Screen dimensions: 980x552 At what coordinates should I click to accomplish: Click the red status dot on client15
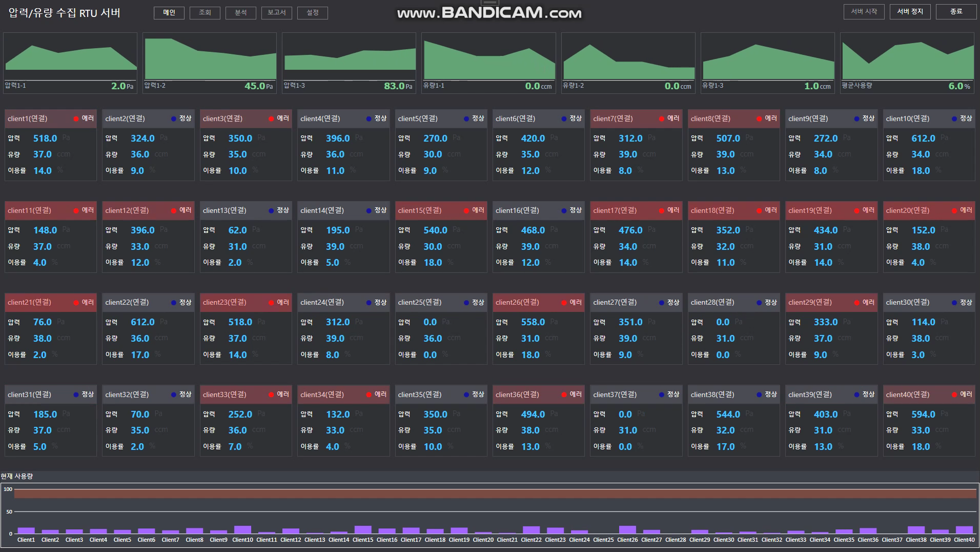(466, 210)
